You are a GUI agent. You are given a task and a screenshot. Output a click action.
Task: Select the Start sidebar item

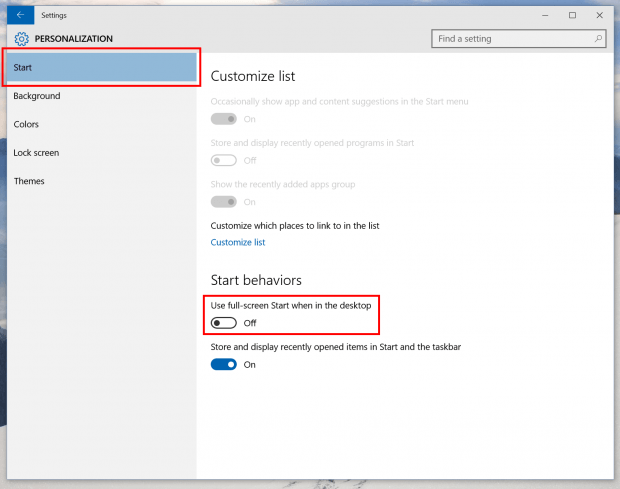pyautogui.click(x=102, y=67)
